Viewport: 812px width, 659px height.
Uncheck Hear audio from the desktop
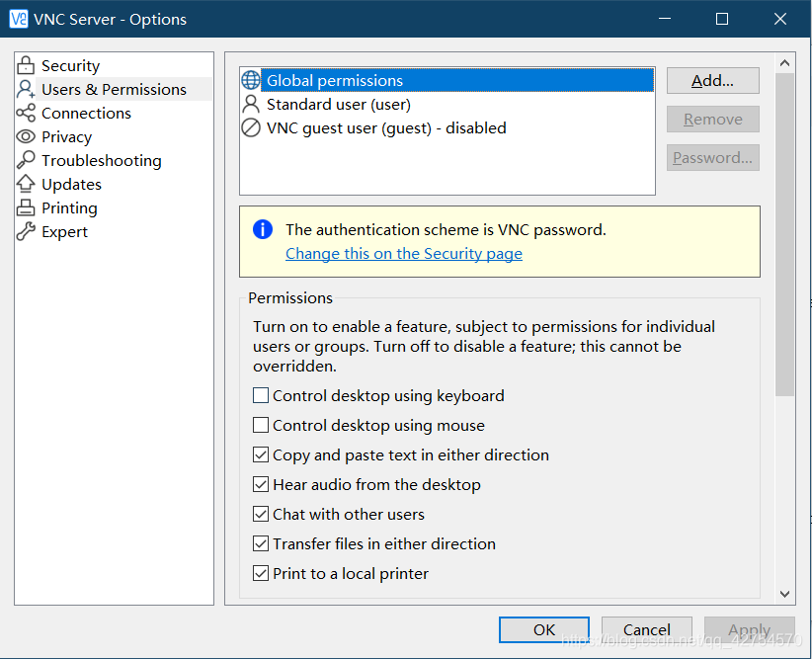pyautogui.click(x=261, y=484)
